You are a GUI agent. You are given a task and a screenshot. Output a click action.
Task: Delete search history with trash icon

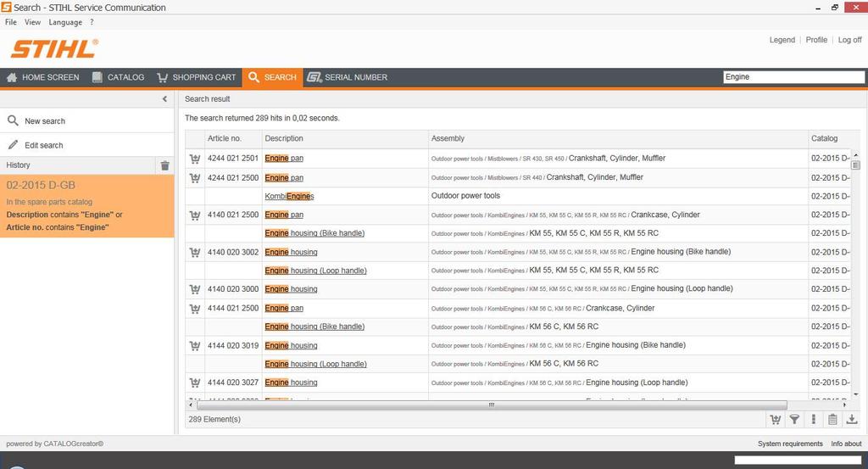(165, 165)
